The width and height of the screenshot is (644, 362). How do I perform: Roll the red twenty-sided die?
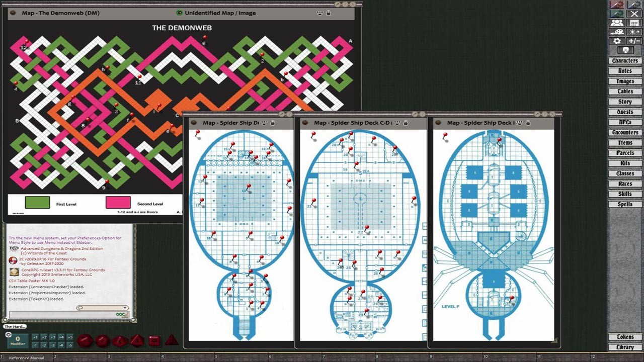coord(86,341)
